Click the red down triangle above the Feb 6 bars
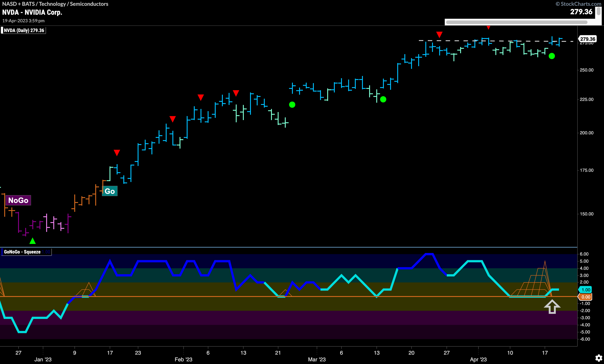Image resolution: width=604 pixels, height=364 pixels. click(201, 97)
